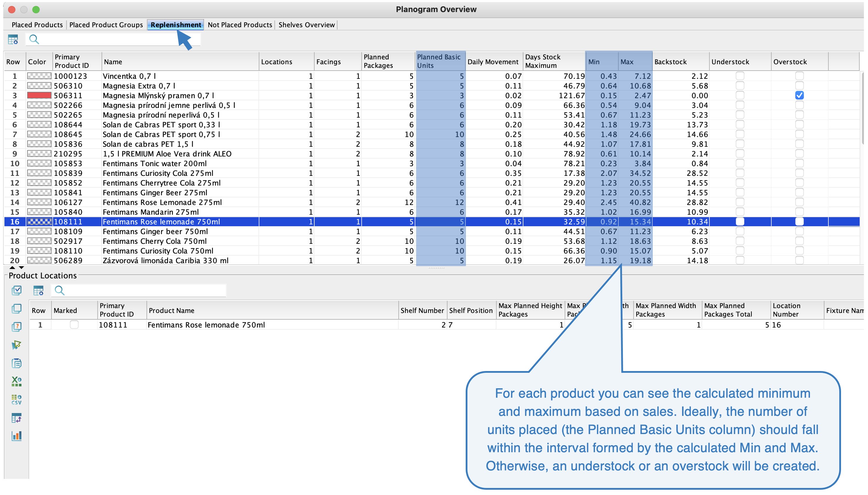Sort by Days Stock Maximum header
868x495 pixels.
tap(554, 61)
